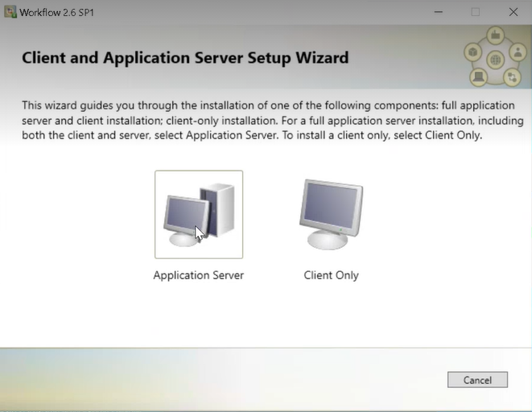Screen dimensions: 532x412
Task: Click the server tower in Application Server image
Action: (219, 209)
